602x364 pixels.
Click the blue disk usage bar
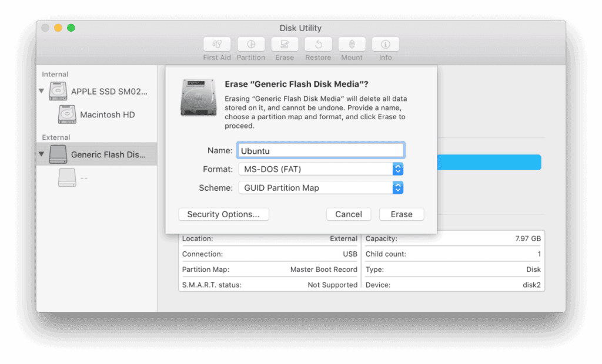tap(489, 163)
